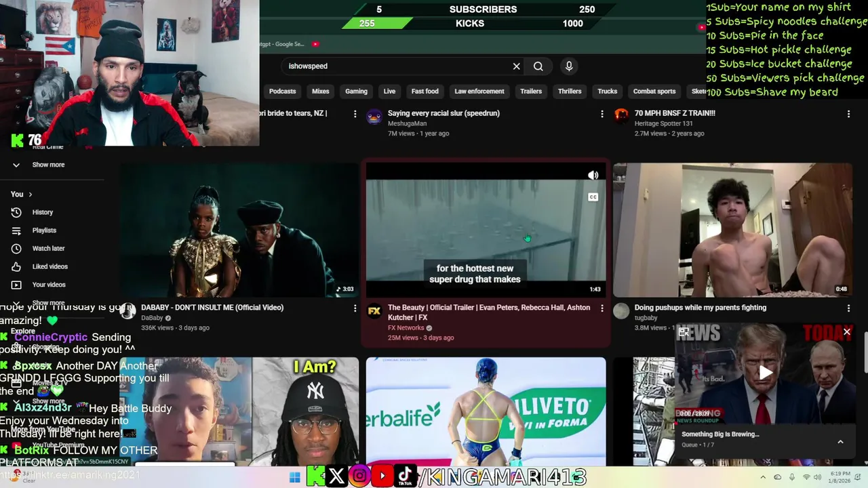The width and height of the screenshot is (868, 488).
Task: Open Saying every racial slur (speedrun) title
Action: coord(443,113)
